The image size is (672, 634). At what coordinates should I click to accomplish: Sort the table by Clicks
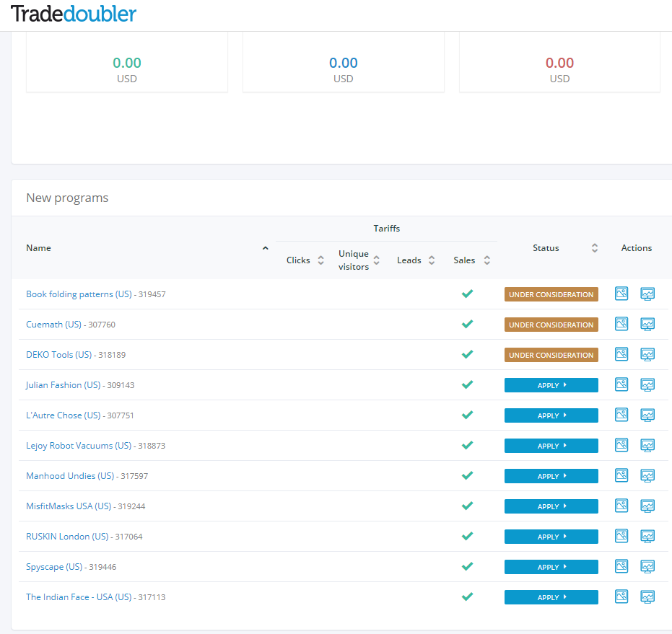tap(320, 260)
